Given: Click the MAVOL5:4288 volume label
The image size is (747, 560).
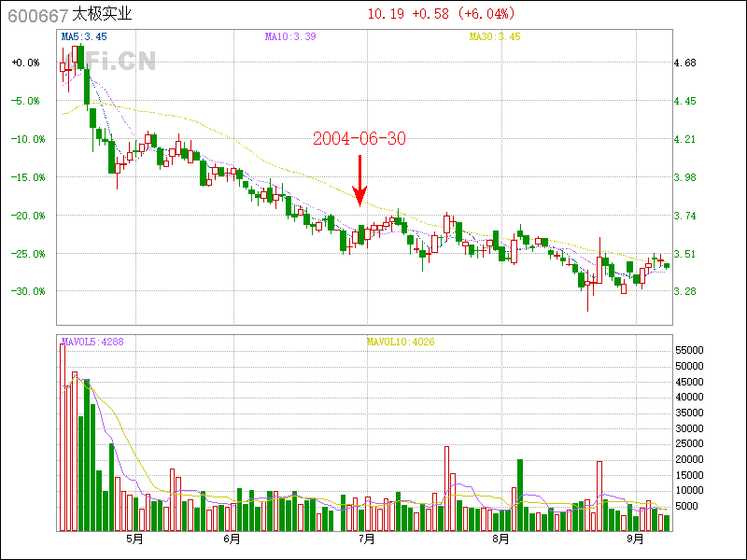Looking at the screenshot, I should [x=92, y=342].
